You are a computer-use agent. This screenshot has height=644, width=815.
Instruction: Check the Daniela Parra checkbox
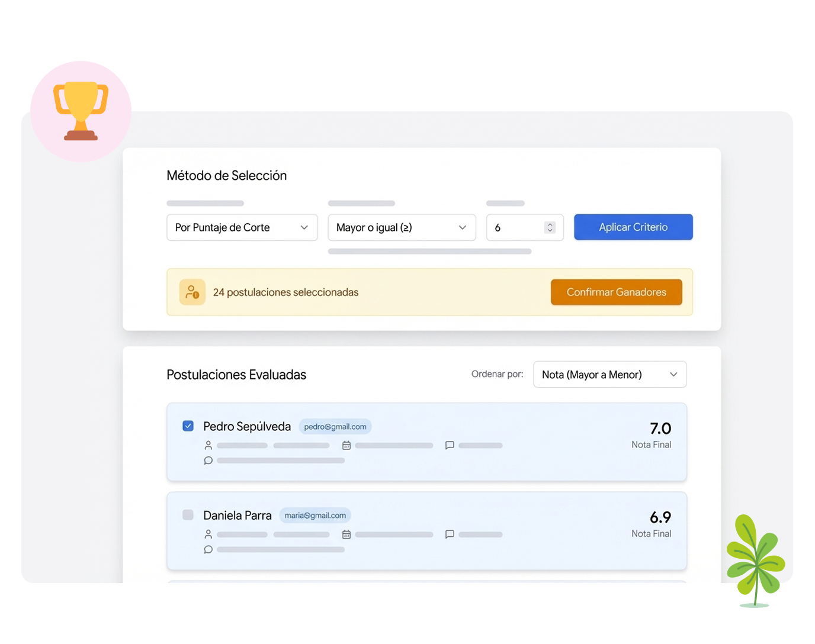pos(188,515)
